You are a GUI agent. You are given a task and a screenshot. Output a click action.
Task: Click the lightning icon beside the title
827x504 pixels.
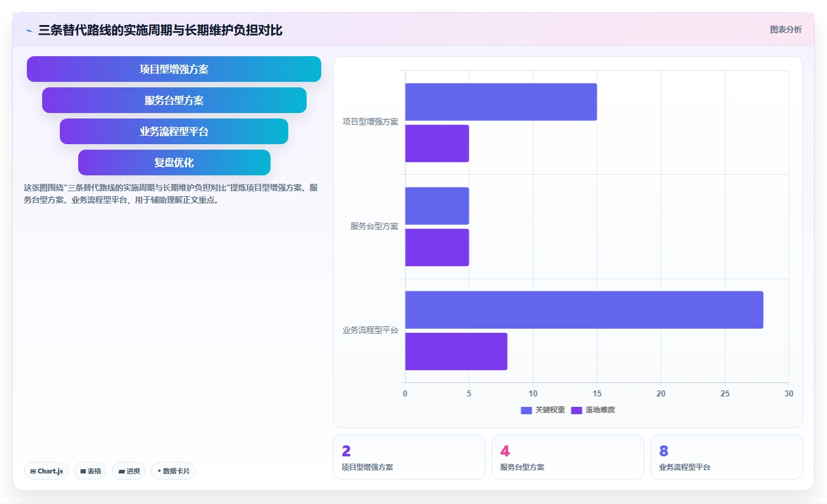click(x=29, y=30)
